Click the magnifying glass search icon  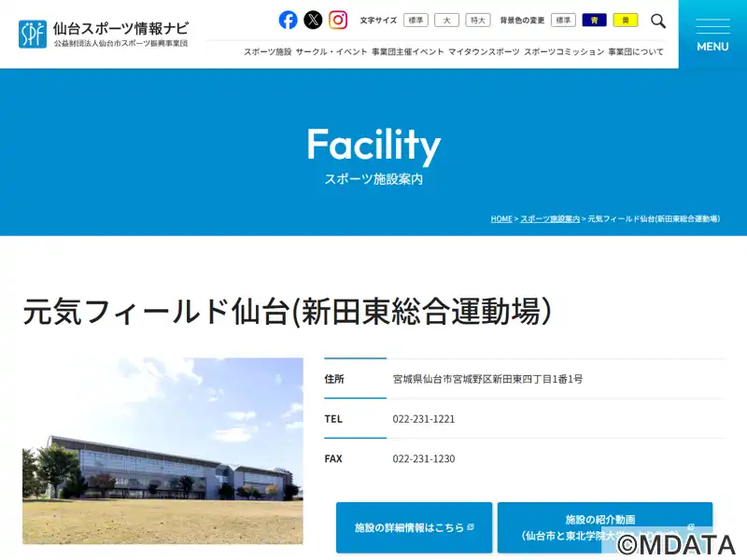pos(658,21)
